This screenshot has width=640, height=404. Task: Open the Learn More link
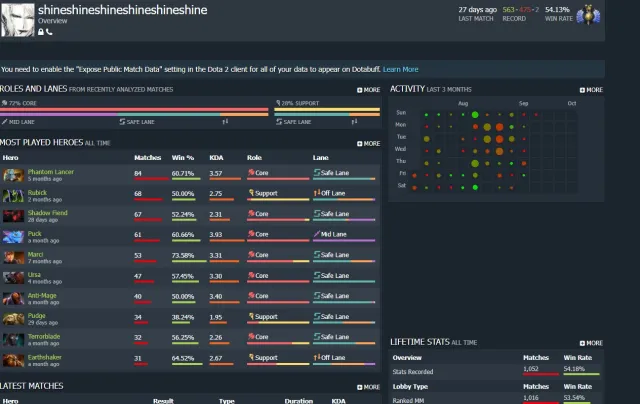click(400, 69)
